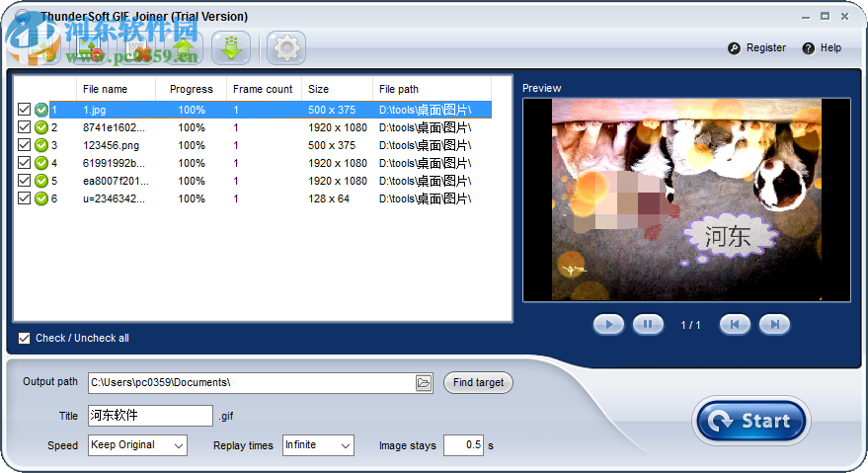The image size is (868, 473).
Task: Go to previous frame in preview
Action: coord(735,325)
